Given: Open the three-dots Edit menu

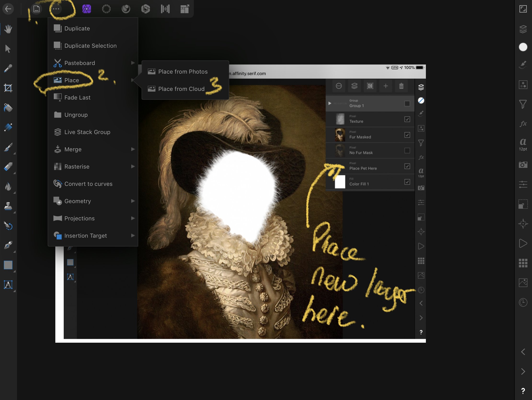Looking at the screenshot, I should pyautogui.click(x=56, y=9).
